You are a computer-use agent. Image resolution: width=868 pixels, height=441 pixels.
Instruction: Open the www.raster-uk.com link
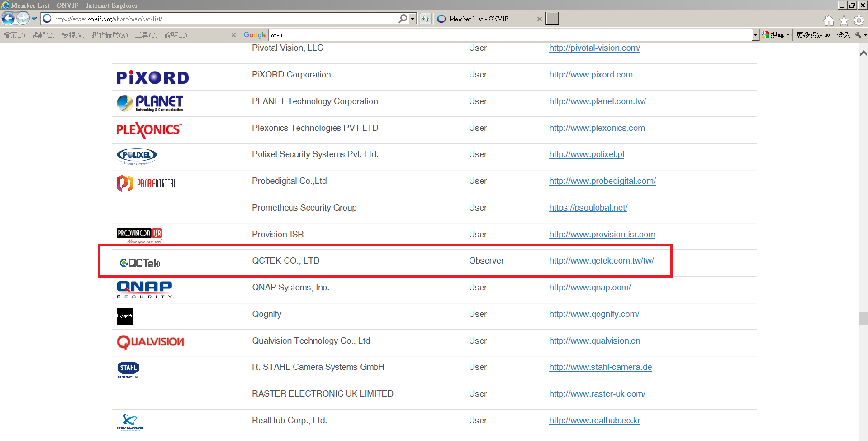(597, 394)
